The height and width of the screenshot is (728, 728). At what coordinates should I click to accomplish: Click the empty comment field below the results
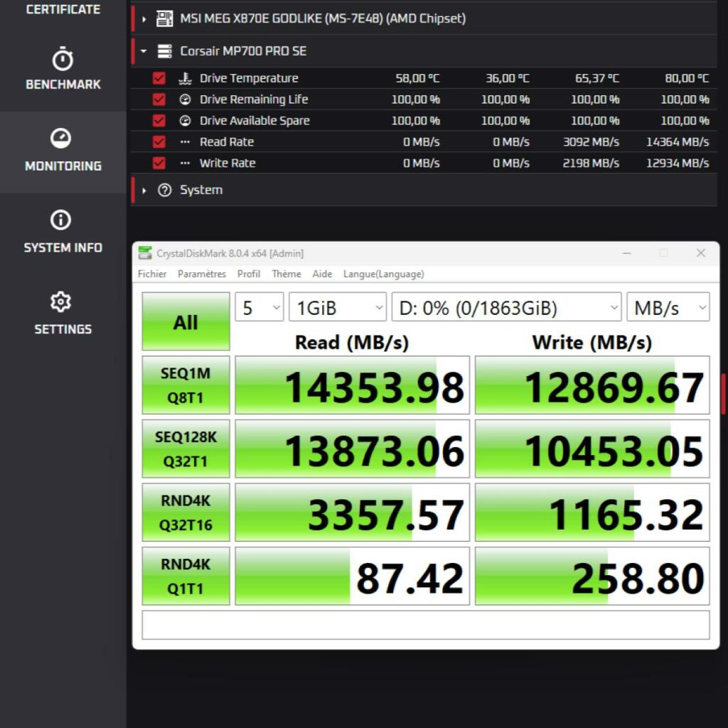[426, 626]
